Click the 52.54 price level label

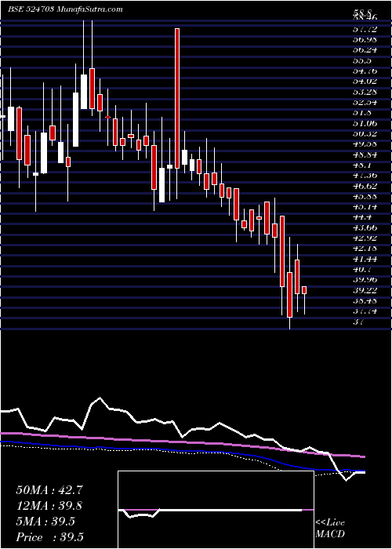(x=365, y=102)
